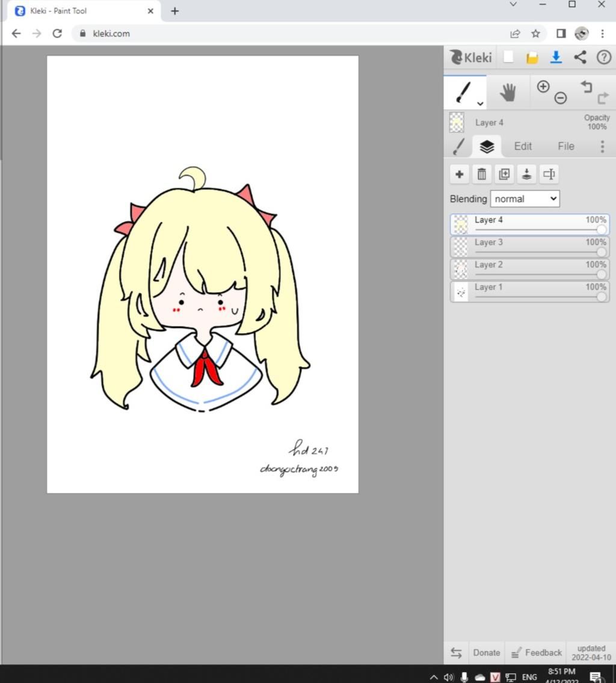This screenshot has height=683, width=616.
Task: Open the Feedback link
Action: point(536,652)
